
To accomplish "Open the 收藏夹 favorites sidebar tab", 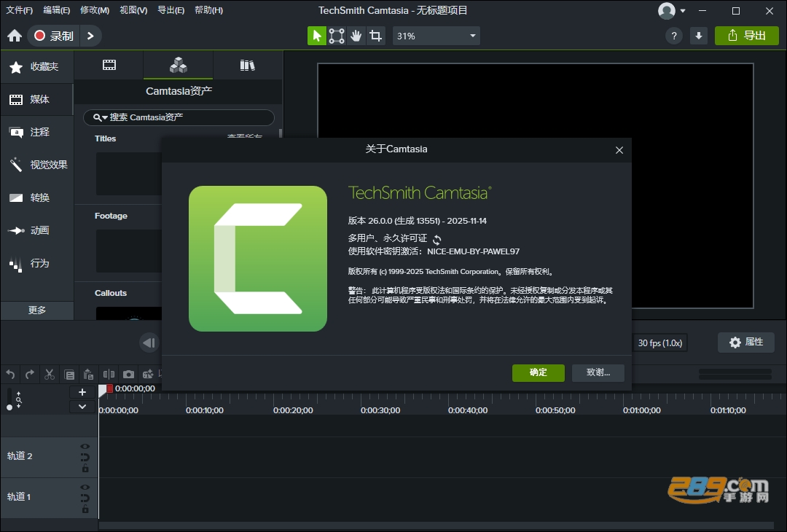I will click(37, 67).
